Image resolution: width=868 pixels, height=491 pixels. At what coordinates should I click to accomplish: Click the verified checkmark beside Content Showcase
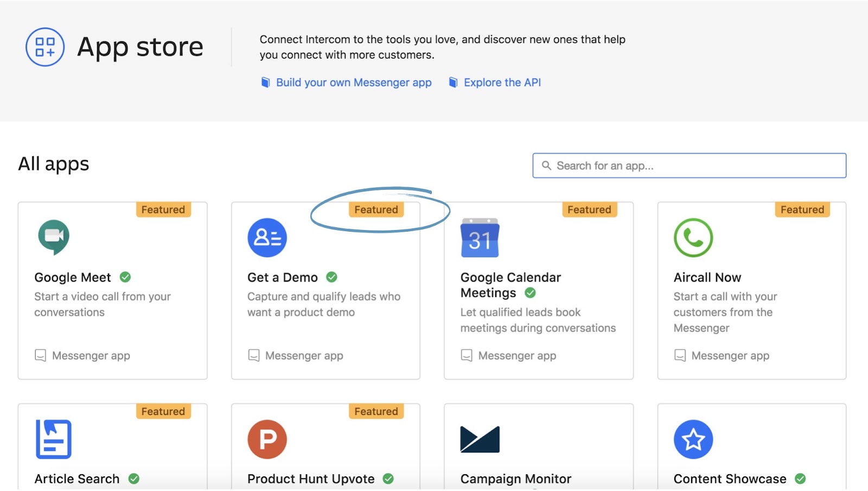click(x=800, y=479)
